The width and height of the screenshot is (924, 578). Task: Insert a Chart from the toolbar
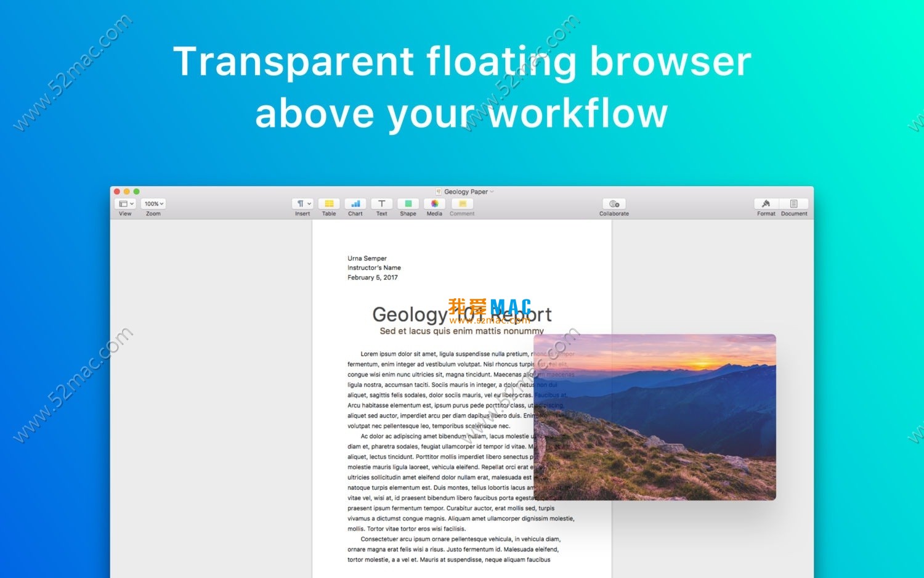pos(355,204)
